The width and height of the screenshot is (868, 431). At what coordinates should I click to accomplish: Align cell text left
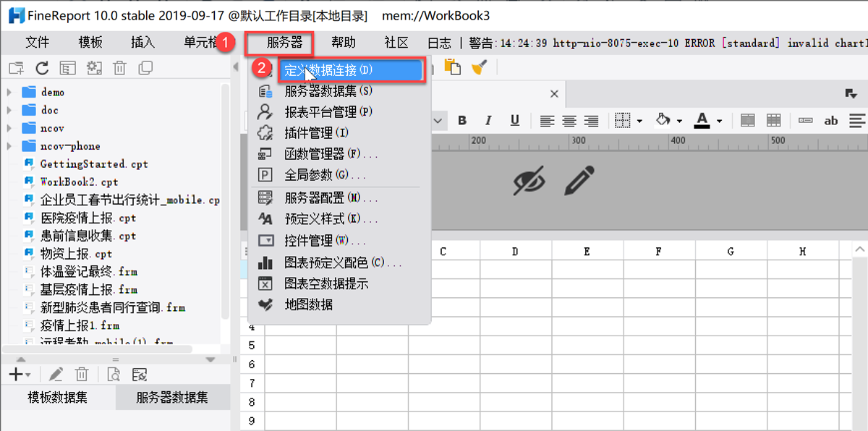click(x=548, y=121)
